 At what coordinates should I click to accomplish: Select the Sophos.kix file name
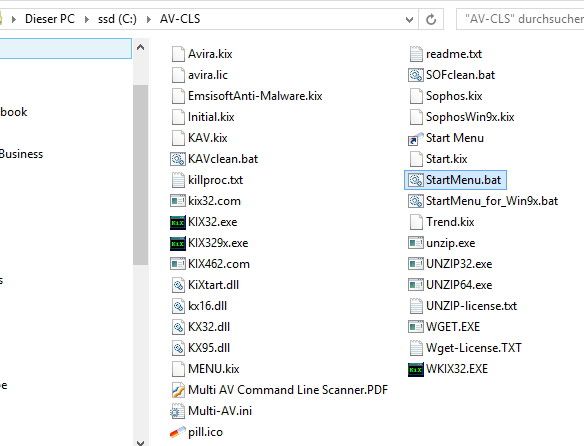454,96
